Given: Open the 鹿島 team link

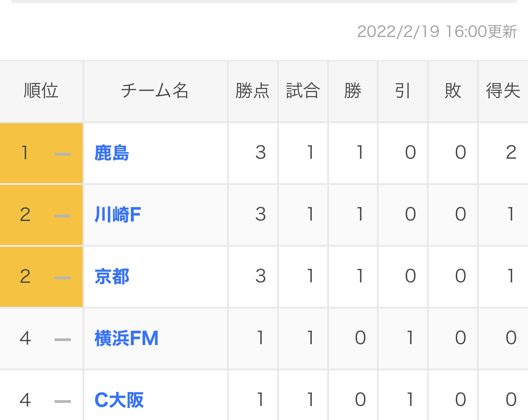Looking at the screenshot, I should [112, 153].
